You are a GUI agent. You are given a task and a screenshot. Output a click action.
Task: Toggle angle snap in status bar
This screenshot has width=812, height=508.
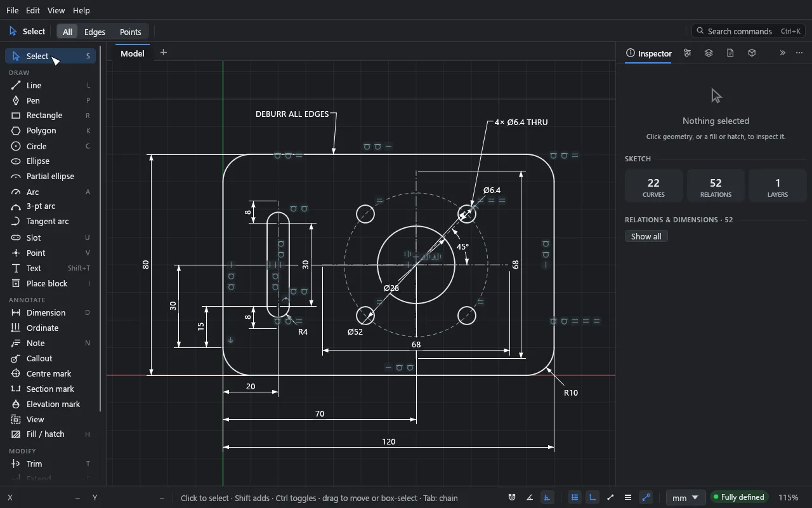[x=530, y=498]
